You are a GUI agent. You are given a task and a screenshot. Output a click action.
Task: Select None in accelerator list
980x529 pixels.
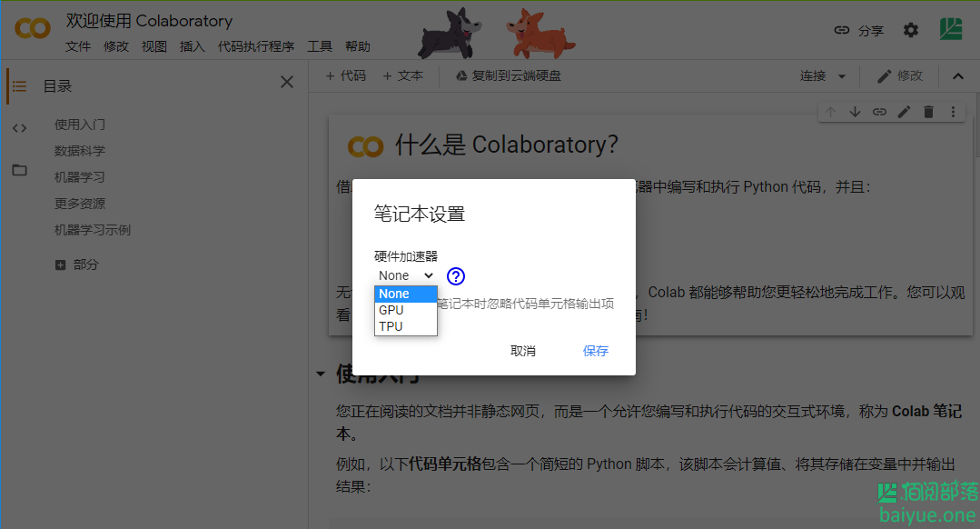tap(406, 294)
